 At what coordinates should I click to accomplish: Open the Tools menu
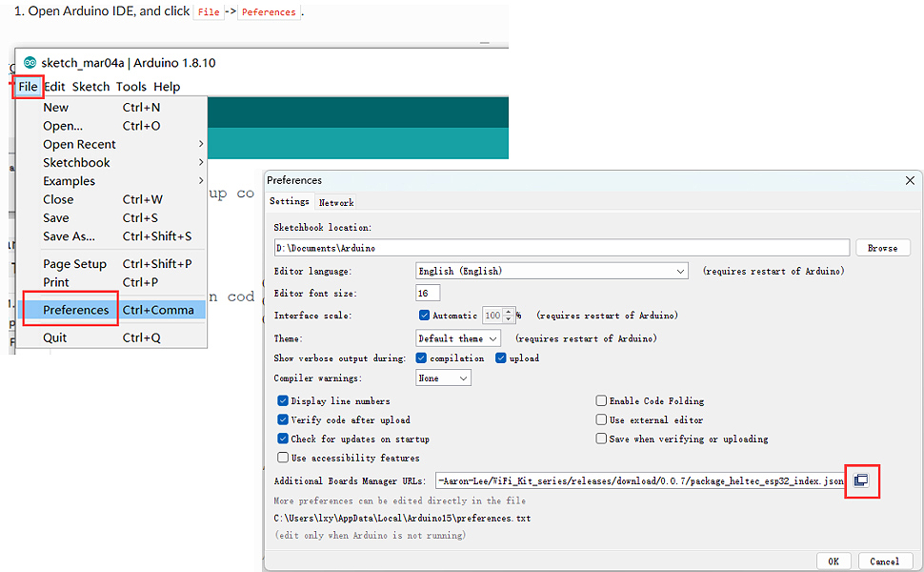(x=131, y=87)
